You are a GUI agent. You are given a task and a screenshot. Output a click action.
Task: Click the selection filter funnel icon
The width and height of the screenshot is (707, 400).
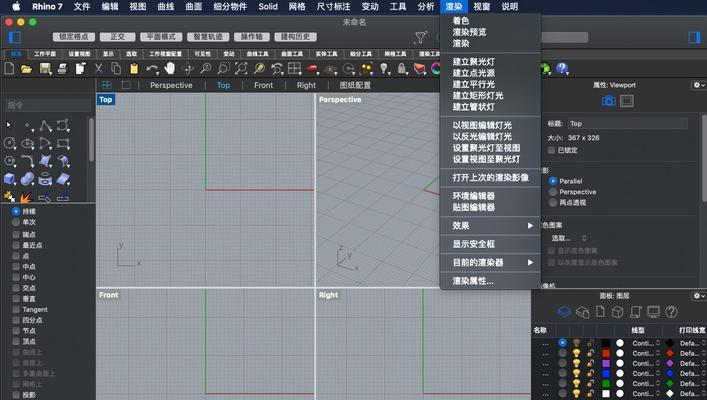420,37
